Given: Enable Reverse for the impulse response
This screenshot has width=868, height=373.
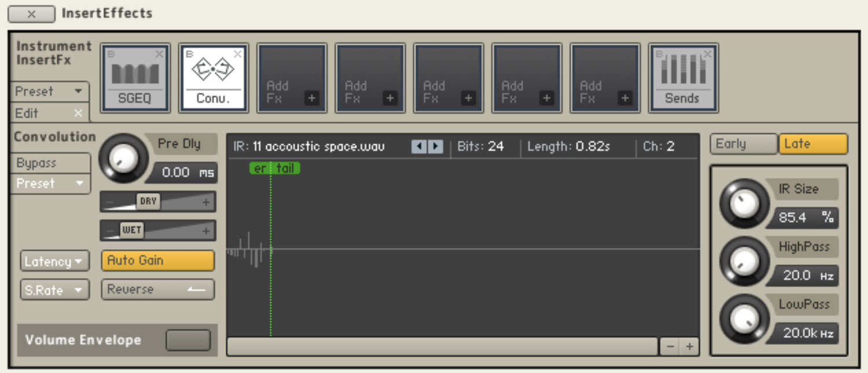Looking at the screenshot, I should (157, 290).
